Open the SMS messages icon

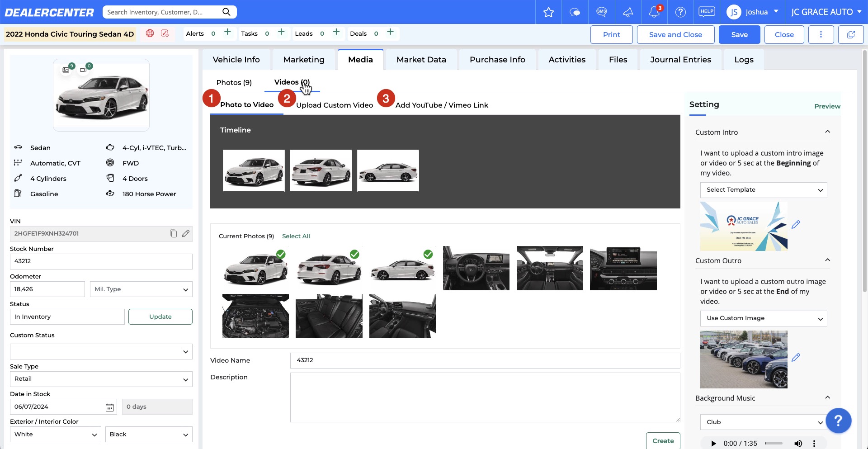coord(601,12)
